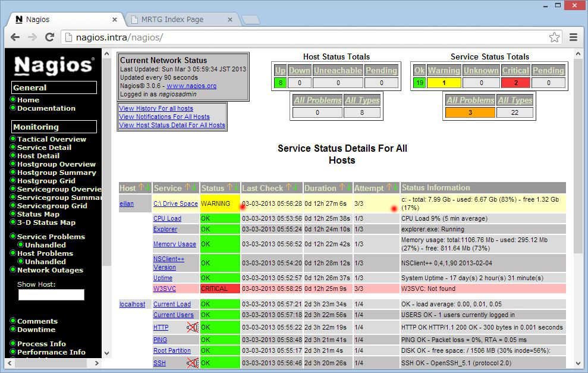Open the W3SVC service link
Screen dimensions: 588x373
click(165, 289)
